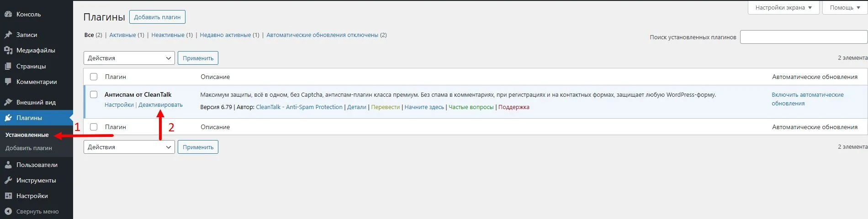This screenshot has width=868, height=219.
Task: Open Консоль menu item
Action: click(x=37, y=14)
